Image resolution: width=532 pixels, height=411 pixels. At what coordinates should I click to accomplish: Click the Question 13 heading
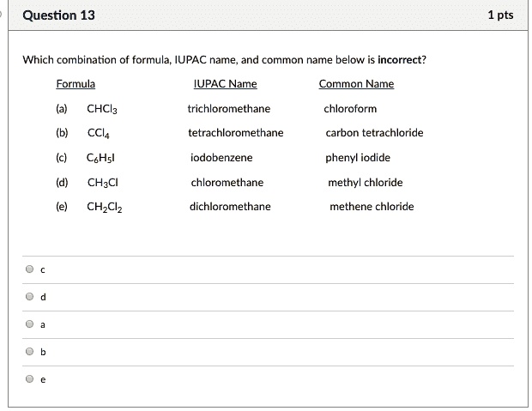click(x=59, y=15)
